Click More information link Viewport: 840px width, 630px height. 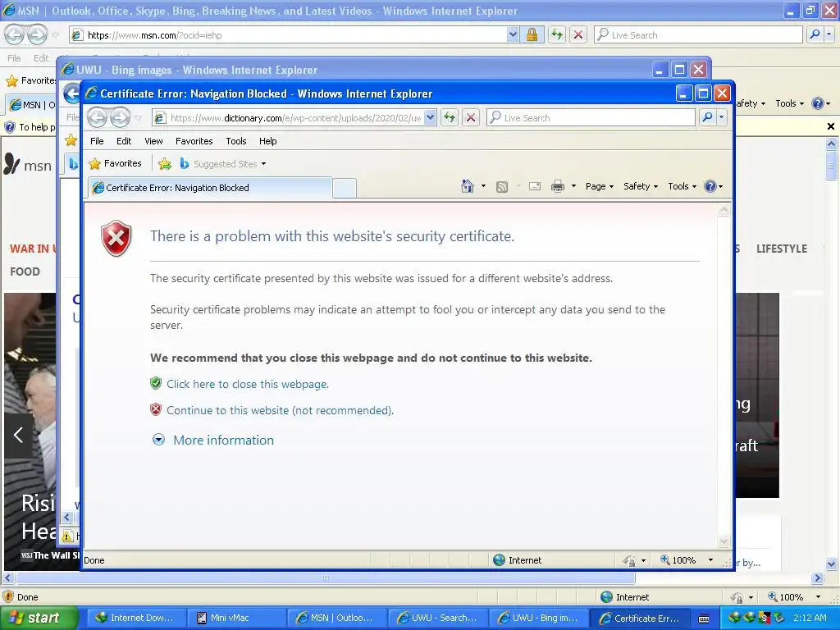(x=223, y=440)
